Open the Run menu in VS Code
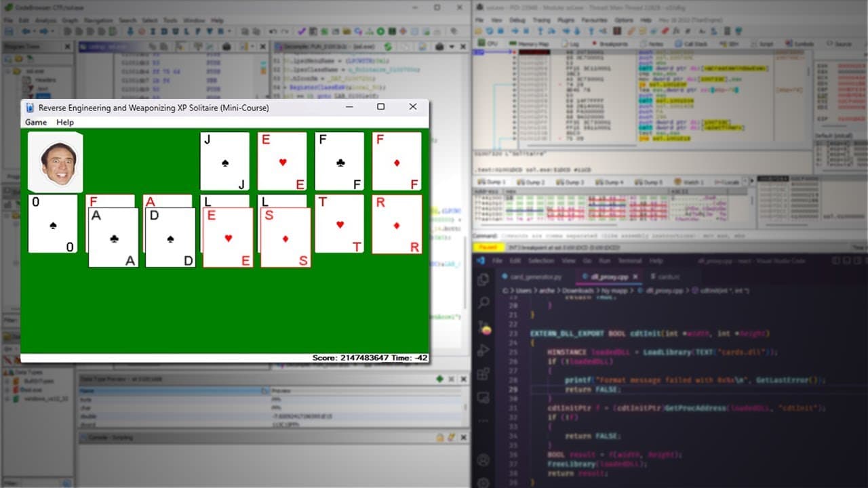The image size is (868, 488). coord(604,261)
